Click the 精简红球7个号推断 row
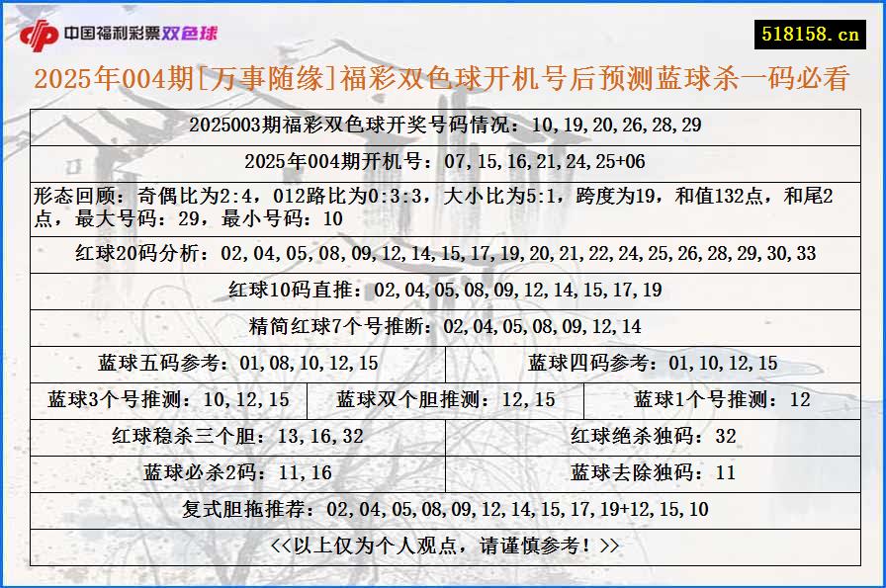 click(x=443, y=326)
